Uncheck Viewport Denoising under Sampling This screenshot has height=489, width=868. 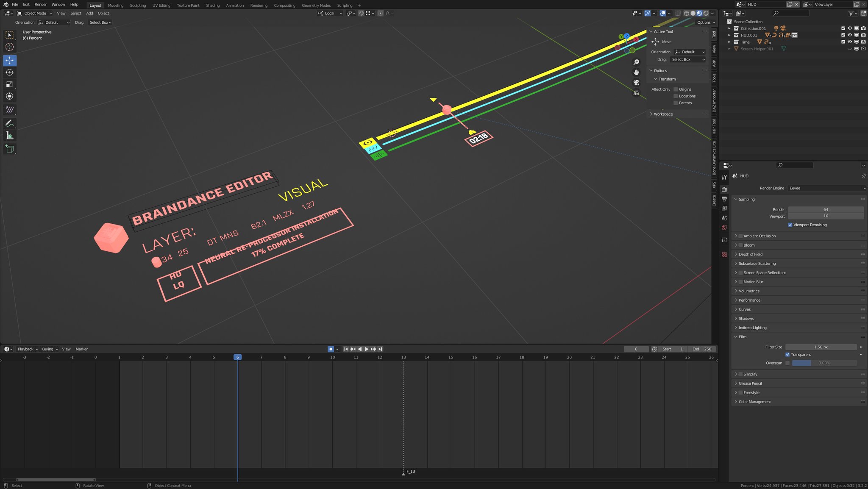[790, 225]
